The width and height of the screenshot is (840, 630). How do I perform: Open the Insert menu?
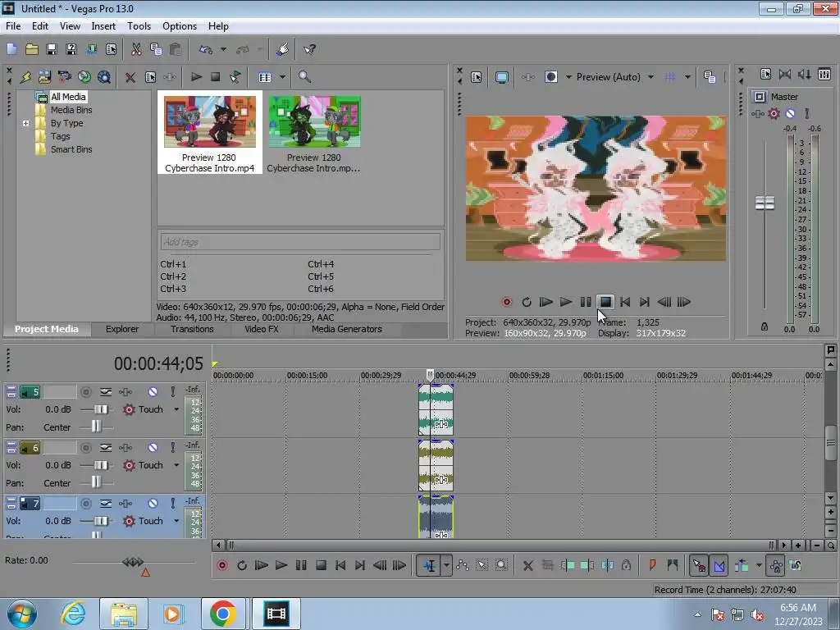[103, 26]
